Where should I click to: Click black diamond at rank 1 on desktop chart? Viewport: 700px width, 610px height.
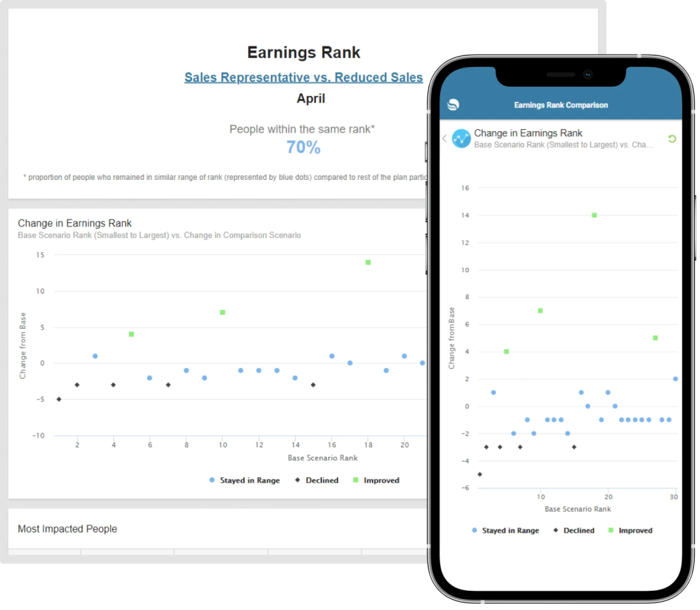pos(59,399)
